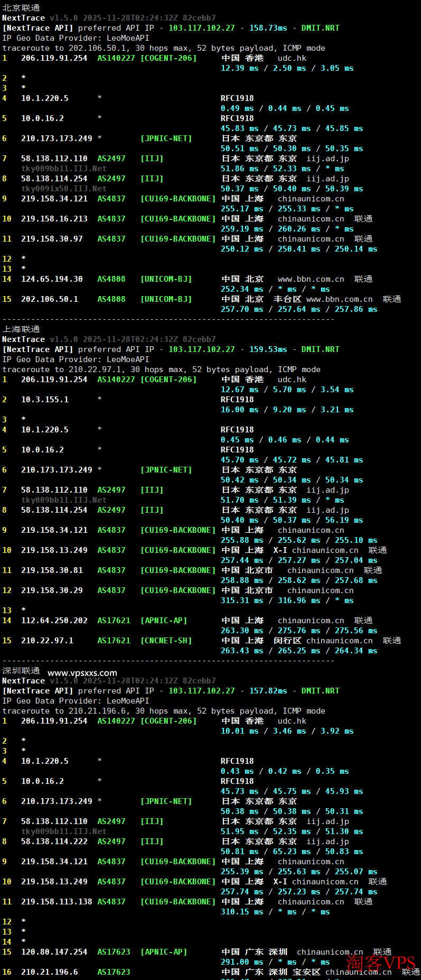This screenshot has height=980, width=421.
Task: Click the 157.82ms API latency value
Action: (268, 691)
